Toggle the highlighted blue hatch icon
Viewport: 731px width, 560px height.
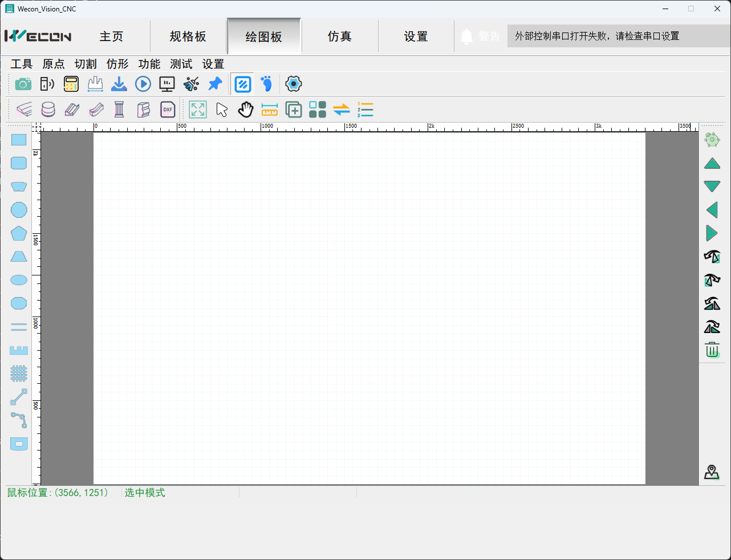(x=243, y=84)
